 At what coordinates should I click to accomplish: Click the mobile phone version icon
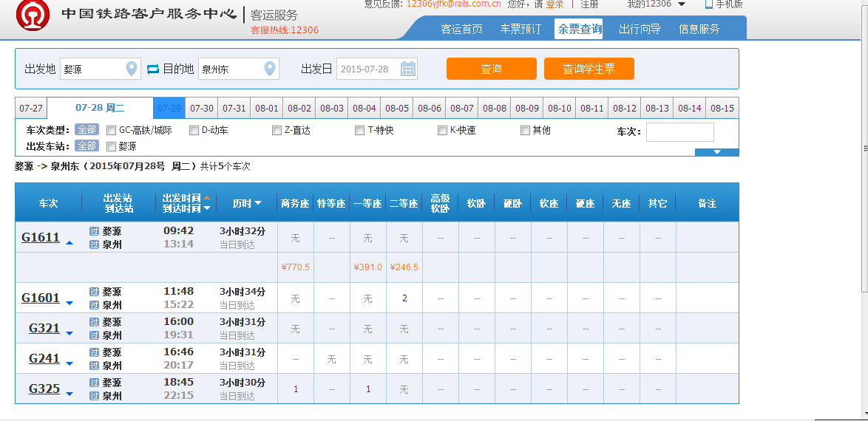(x=708, y=4)
